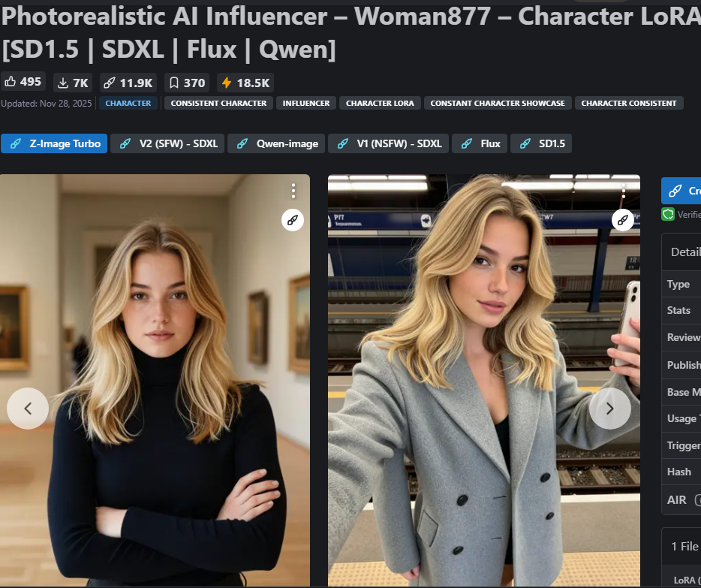The width and height of the screenshot is (701, 588).
Task: Click the blue Create button
Action: 681,191
